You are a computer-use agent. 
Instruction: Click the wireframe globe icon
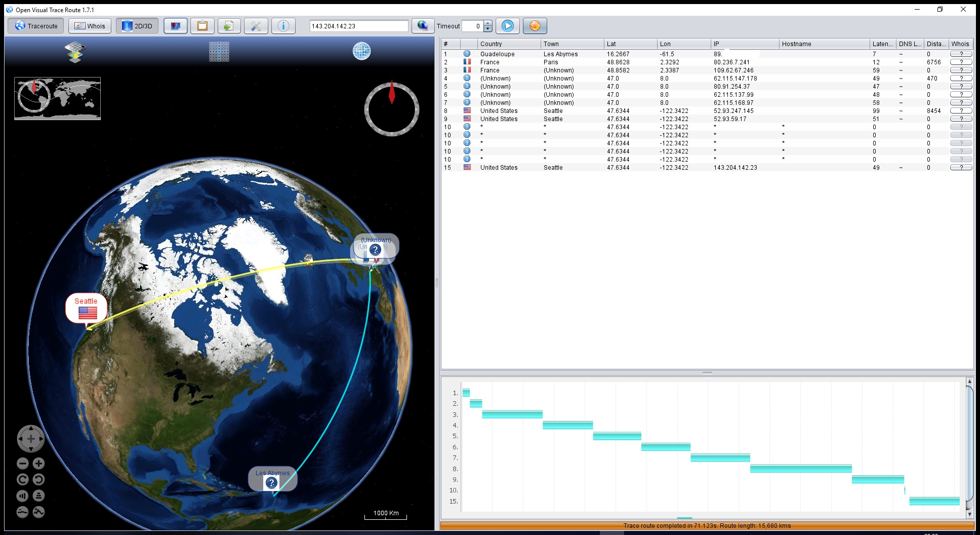[361, 51]
